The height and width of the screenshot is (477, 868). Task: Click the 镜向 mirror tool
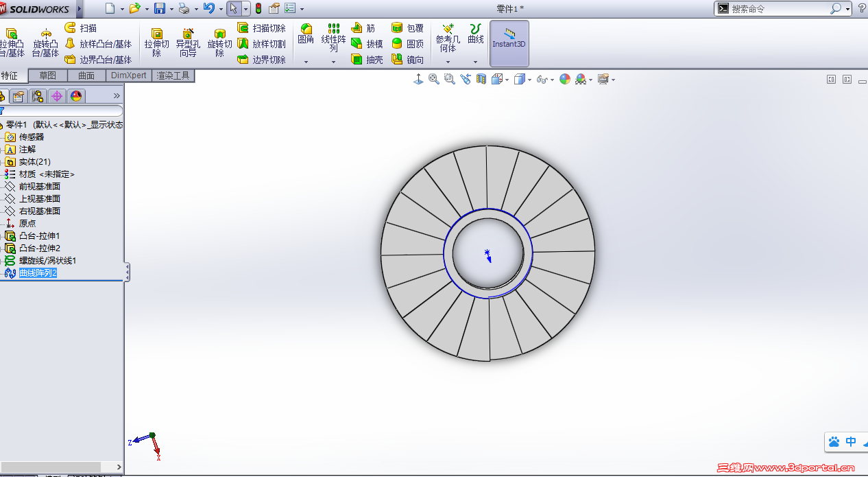coord(407,60)
